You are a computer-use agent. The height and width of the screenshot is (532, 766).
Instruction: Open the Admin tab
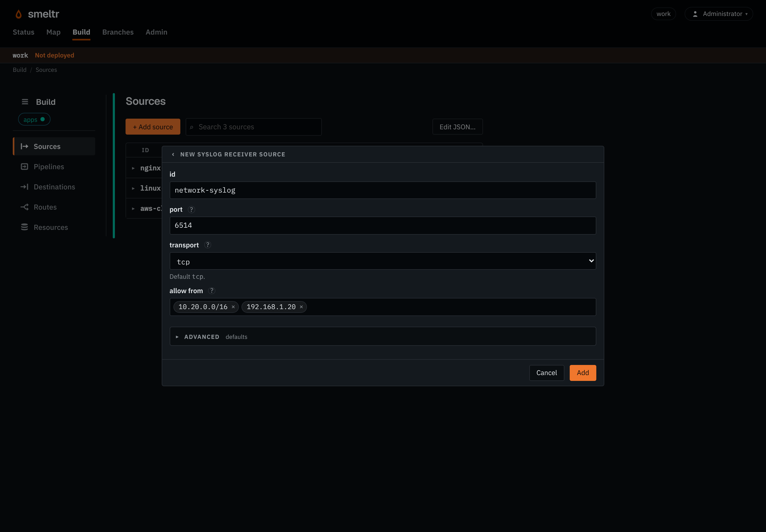(156, 32)
